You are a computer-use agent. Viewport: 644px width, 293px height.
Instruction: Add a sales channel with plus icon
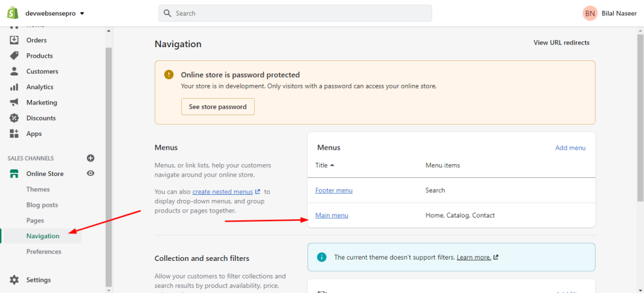point(91,158)
